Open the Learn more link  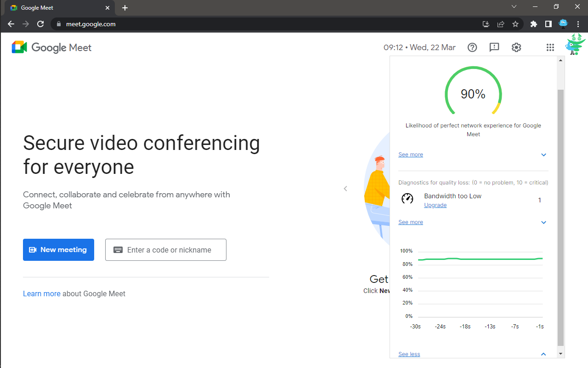click(x=42, y=293)
